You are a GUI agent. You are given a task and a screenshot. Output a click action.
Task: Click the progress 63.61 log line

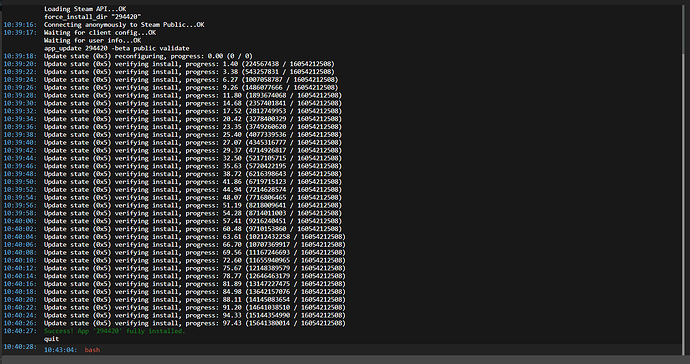point(195,237)
